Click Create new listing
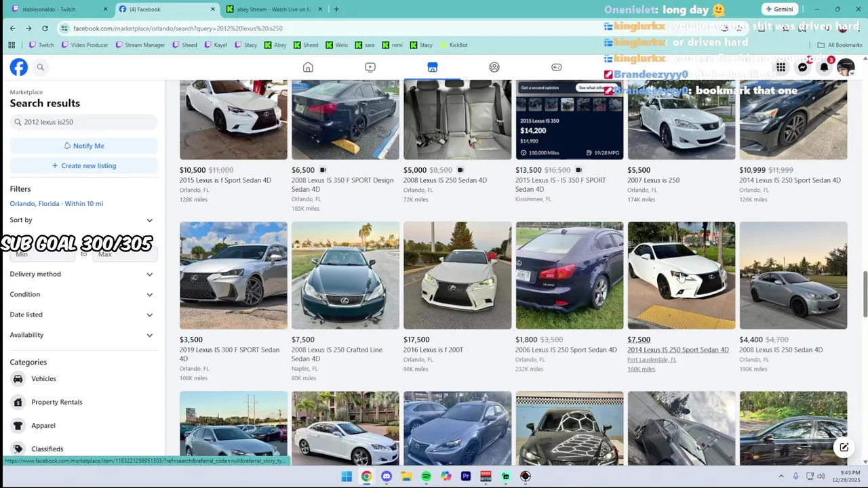The height and width of the screenshot is (488, 868). pyautogui.click(x=83, y=166)
